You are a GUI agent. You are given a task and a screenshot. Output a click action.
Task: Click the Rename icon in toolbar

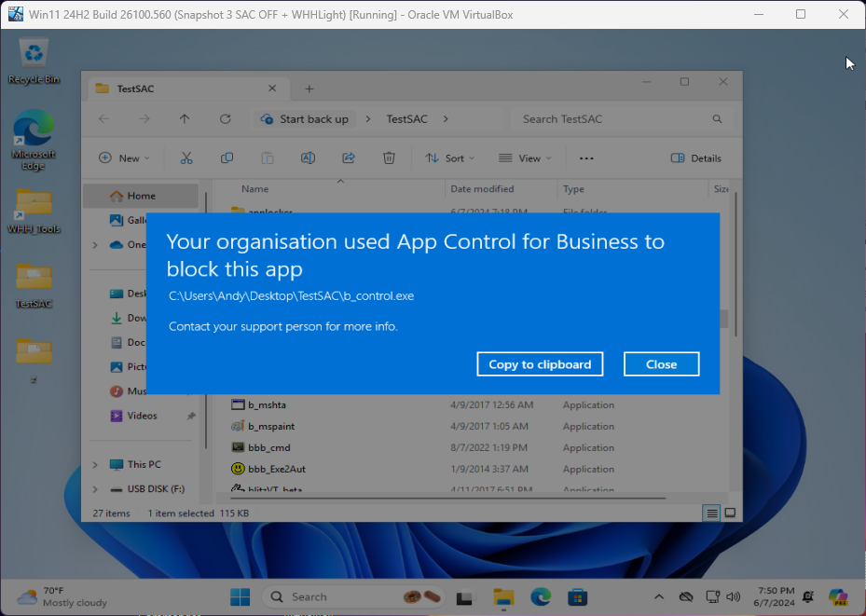point(308,158)
